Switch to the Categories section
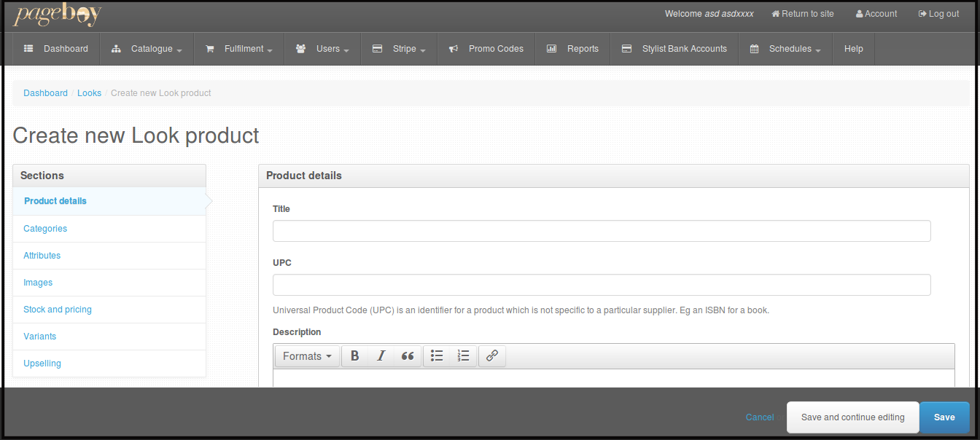The height and width of the screenshot is (440, 980). pos(109,229)
